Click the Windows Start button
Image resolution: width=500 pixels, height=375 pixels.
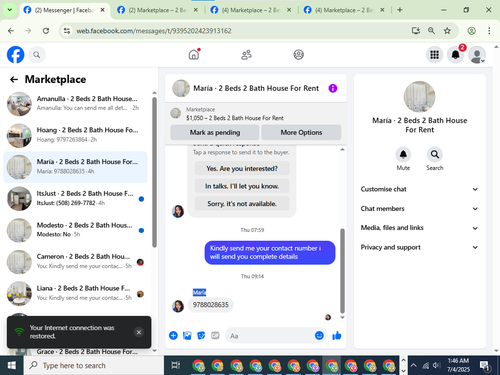pos(12,365)
